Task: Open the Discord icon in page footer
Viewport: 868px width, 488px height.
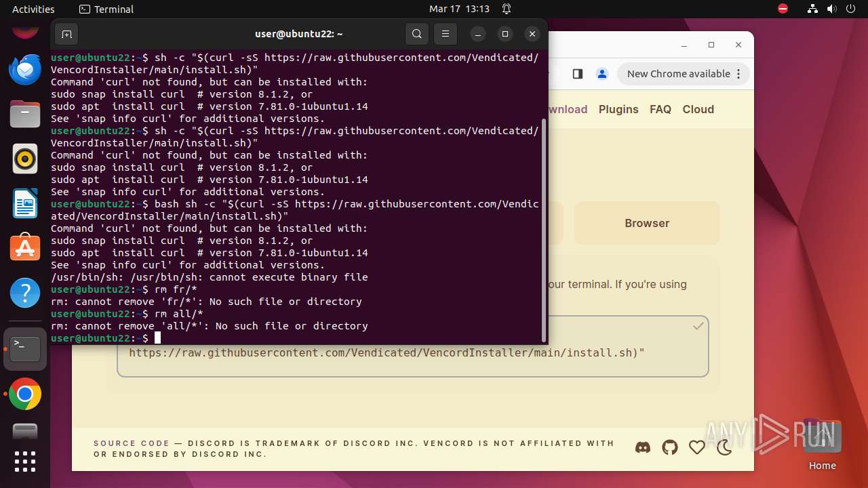Action: (x=643, y=447)
